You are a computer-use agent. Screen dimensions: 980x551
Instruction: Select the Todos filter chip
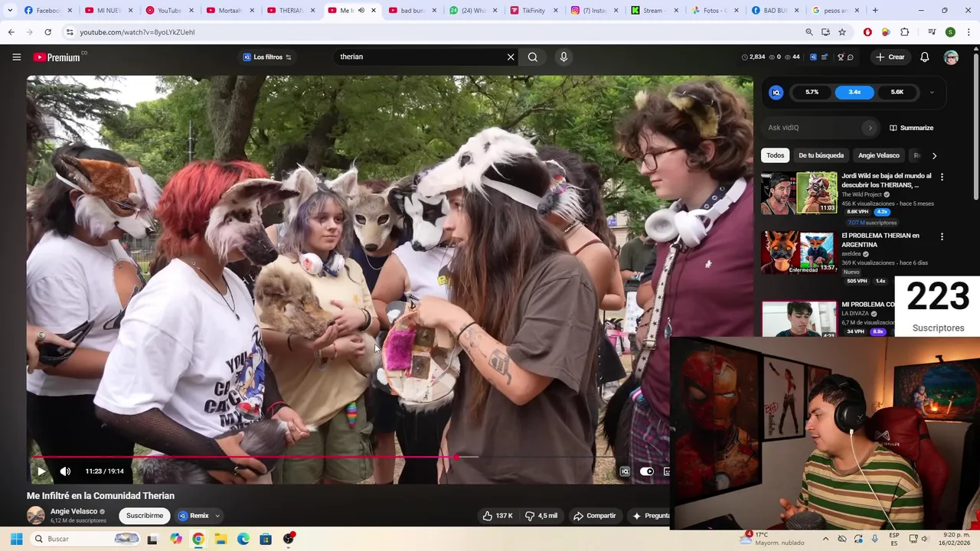(776, 155)
